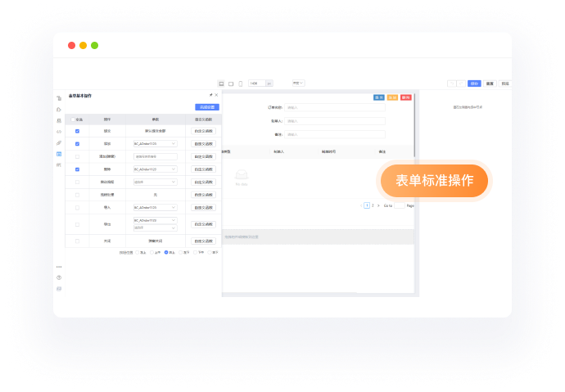Image resolution: width=565 pixels, height=392 pixels.
Task: Uncheck the first checked row checkbox
Action: (77, 131)
